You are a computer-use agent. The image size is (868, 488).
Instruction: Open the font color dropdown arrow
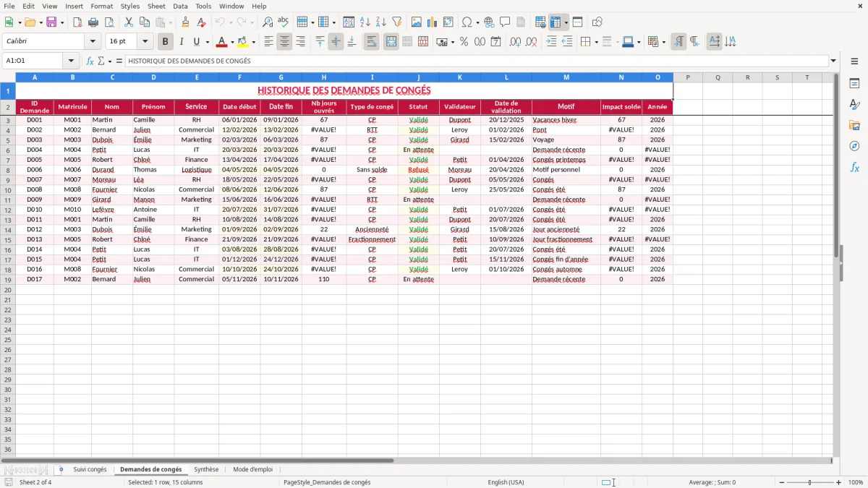(232, 42)
